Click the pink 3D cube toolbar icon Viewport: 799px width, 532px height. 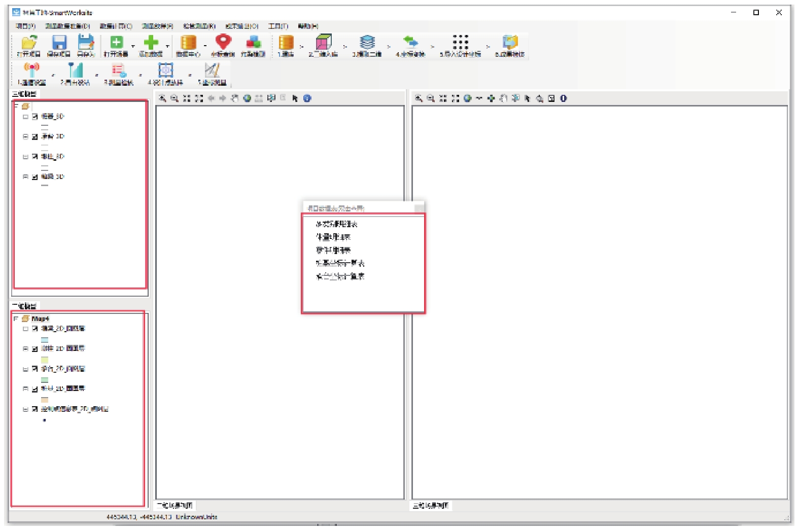[x=323, y=42]
